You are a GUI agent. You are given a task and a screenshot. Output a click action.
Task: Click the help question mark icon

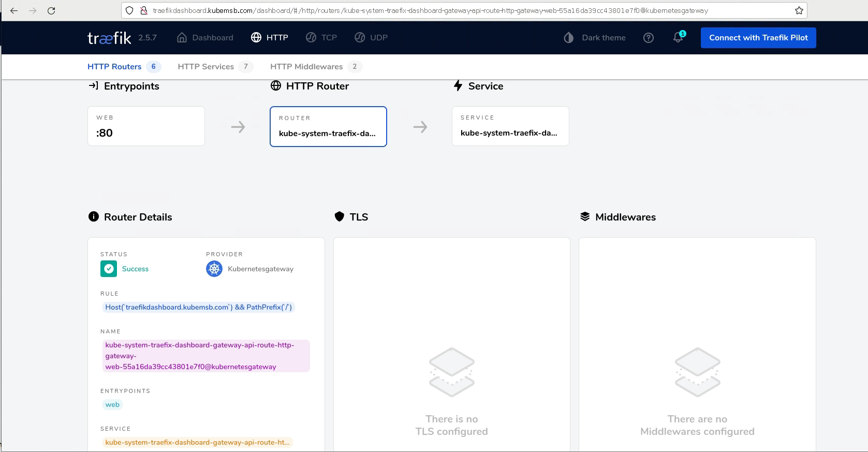[648, 38]
